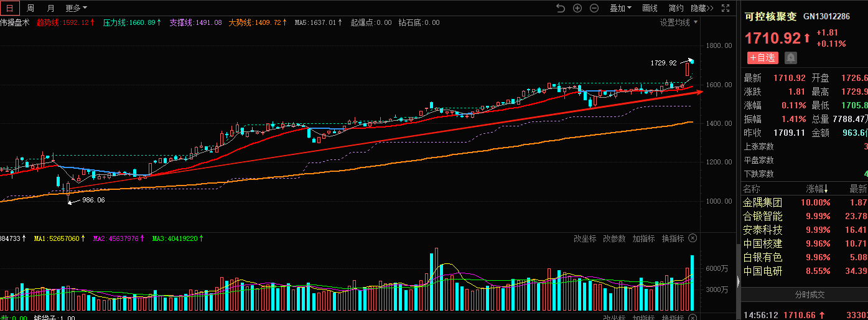
Task: Click 改参数 in the volume pane
Action: point(614,238)
